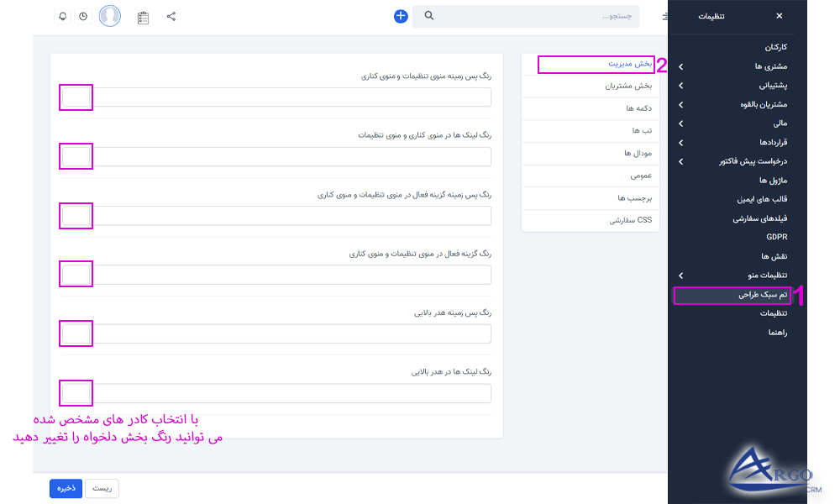Screen dimensions: 840x504
Task: Click the search magnifier icon
Action: click(428, 16)
